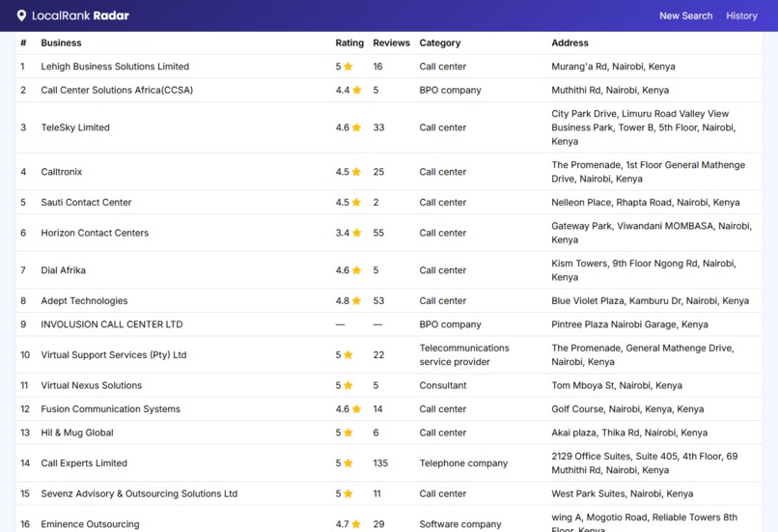Click the LocalRank Radar brand name
Image resolution: width=778 pixels, height=532 pixels.
pyautogui.click(x=80, y=15)
